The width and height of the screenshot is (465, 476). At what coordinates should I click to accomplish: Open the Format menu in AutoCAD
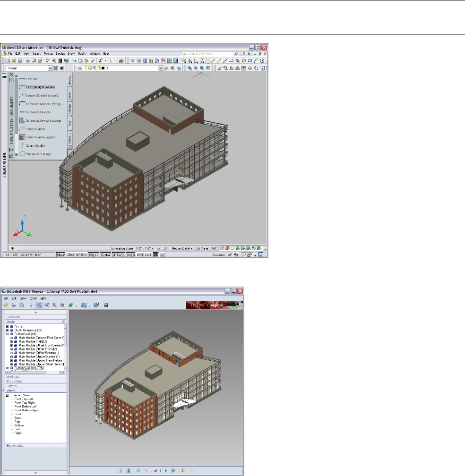[x=48, y=54]
